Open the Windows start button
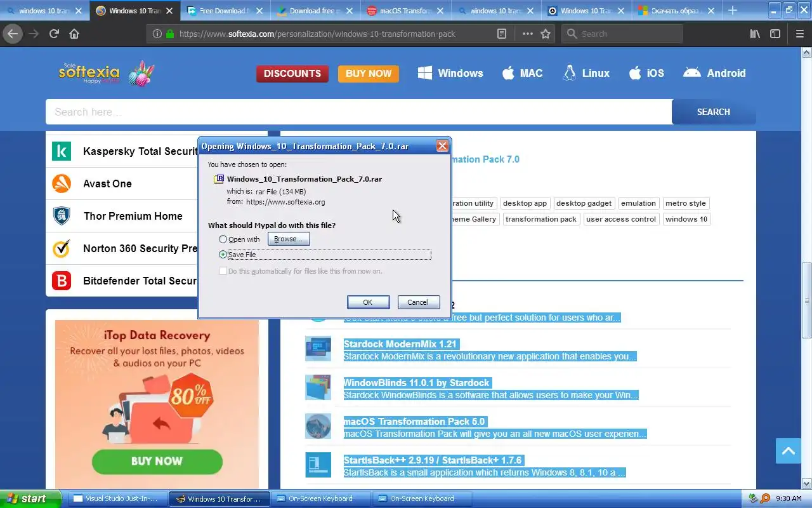The image size is (812, 508). pyautogui.click(x=30, y=498)
